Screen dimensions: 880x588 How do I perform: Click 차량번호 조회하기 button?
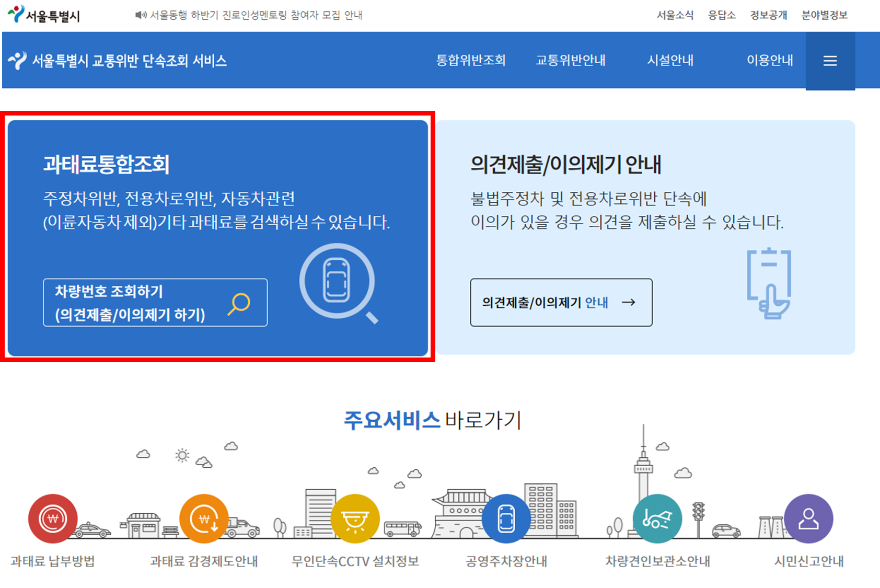coord(155,303)
